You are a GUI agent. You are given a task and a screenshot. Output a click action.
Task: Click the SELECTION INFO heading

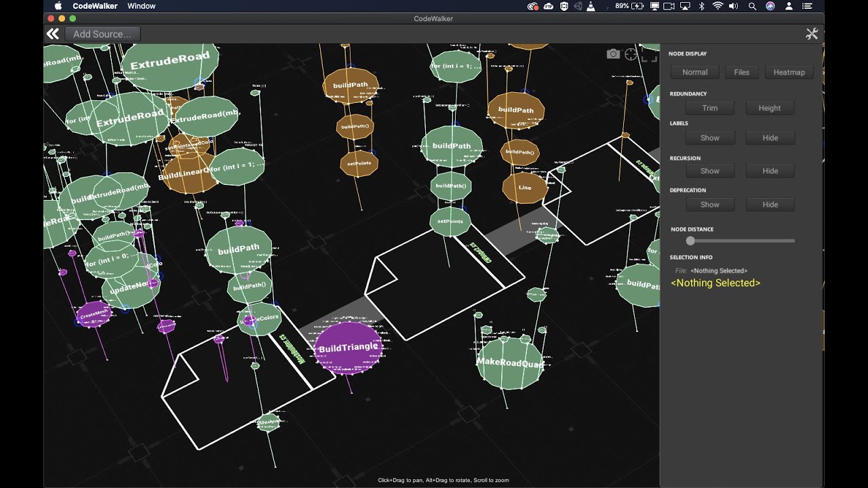(691, 258)
